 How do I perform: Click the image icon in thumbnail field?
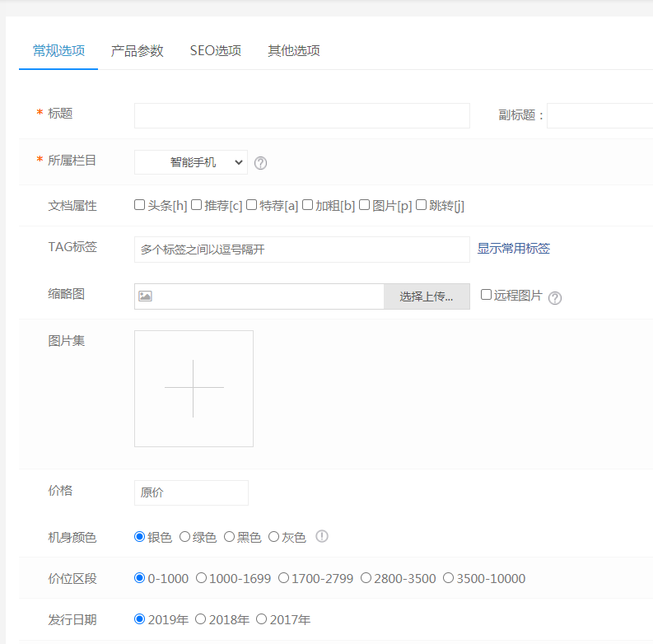tap(146, 296)
